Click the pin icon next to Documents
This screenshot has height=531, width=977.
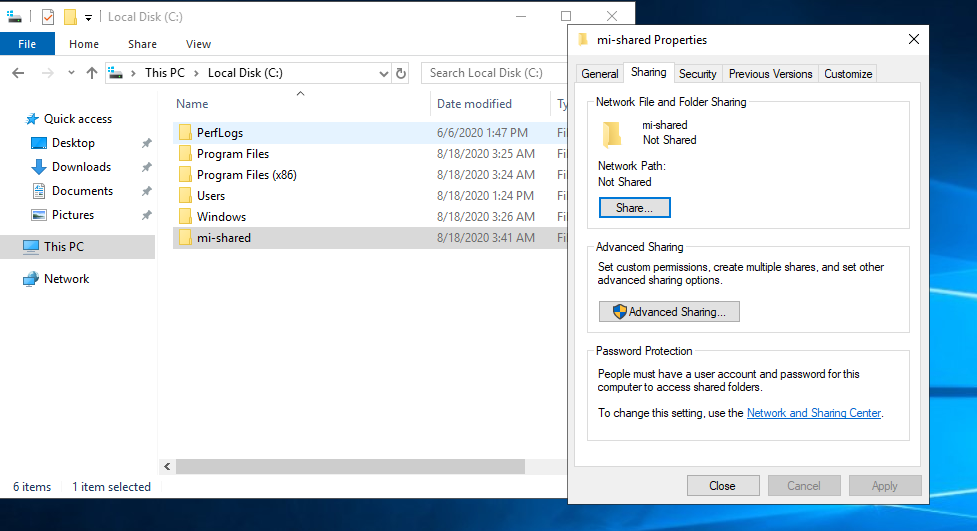coord(146,191)
